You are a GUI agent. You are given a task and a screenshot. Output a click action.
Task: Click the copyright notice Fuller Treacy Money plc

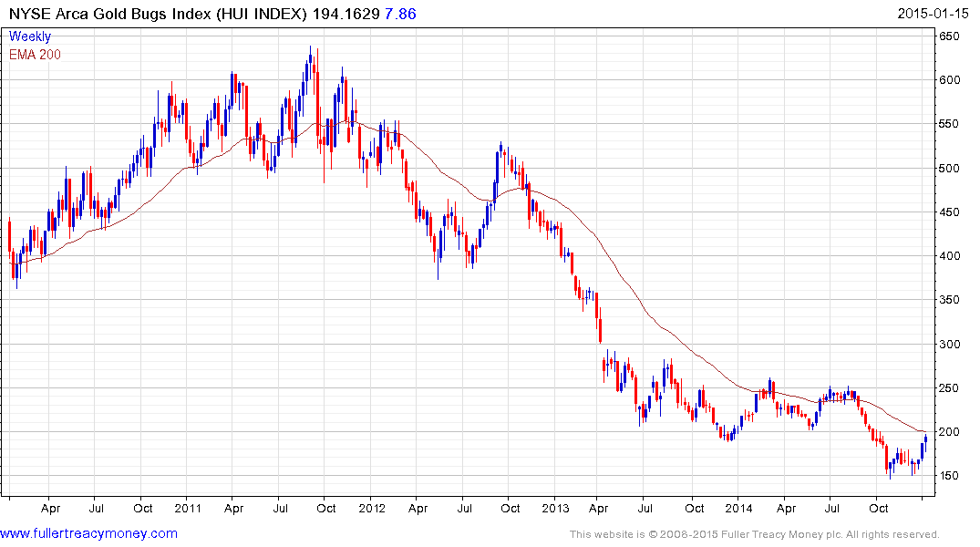pyautogui.click(x=755, y=534)
